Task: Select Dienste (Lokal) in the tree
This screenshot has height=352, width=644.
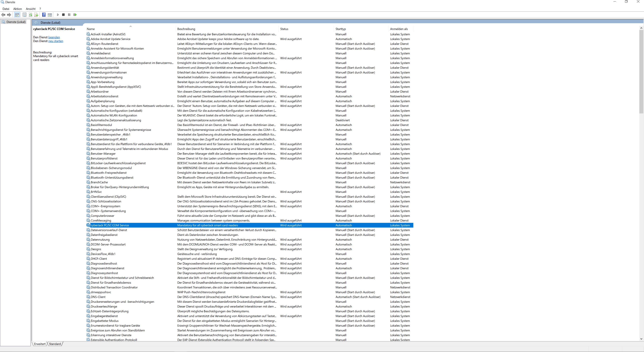Action: tap(16, 22)
